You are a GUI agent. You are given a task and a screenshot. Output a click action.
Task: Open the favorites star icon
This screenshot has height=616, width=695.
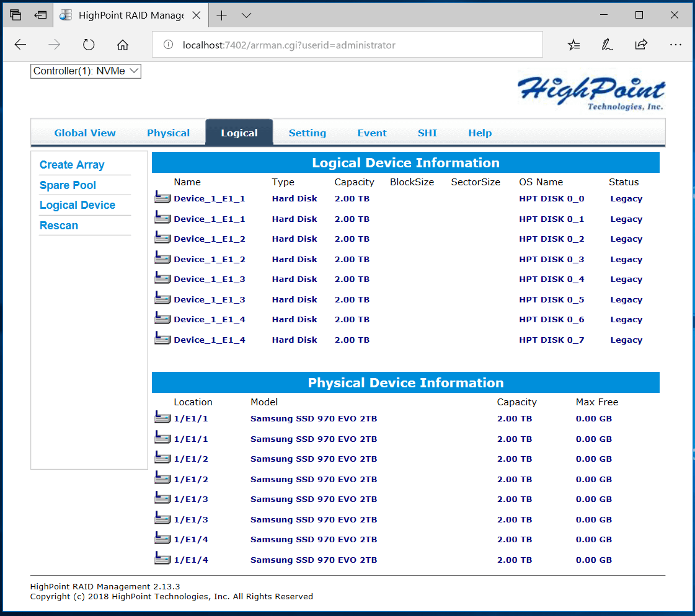(x=573, y=45)
